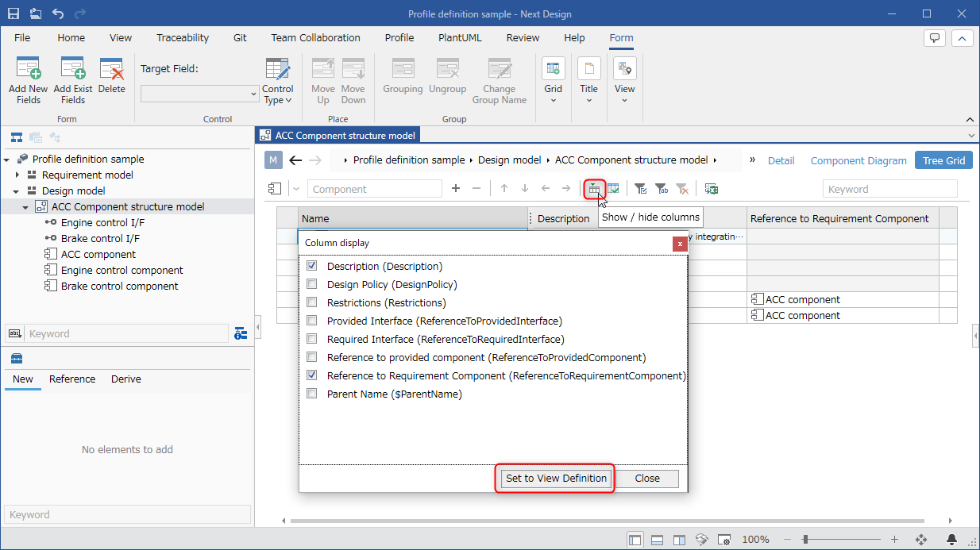Click the first filter funnel icon with a check mark
This screenshot has height=550, width=980.
pos(641,189)
